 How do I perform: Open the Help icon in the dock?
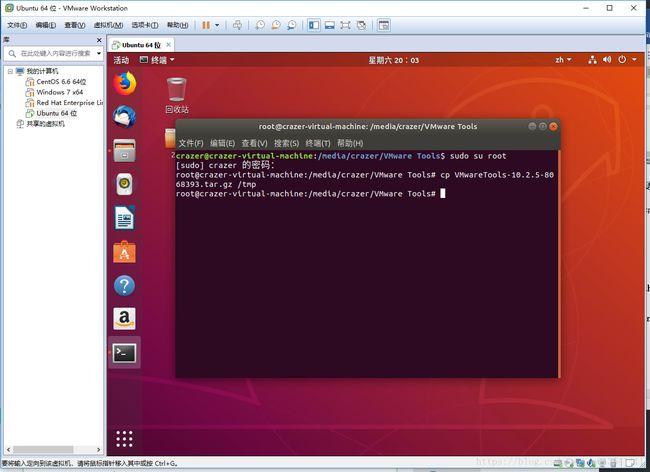pos(124,286)
